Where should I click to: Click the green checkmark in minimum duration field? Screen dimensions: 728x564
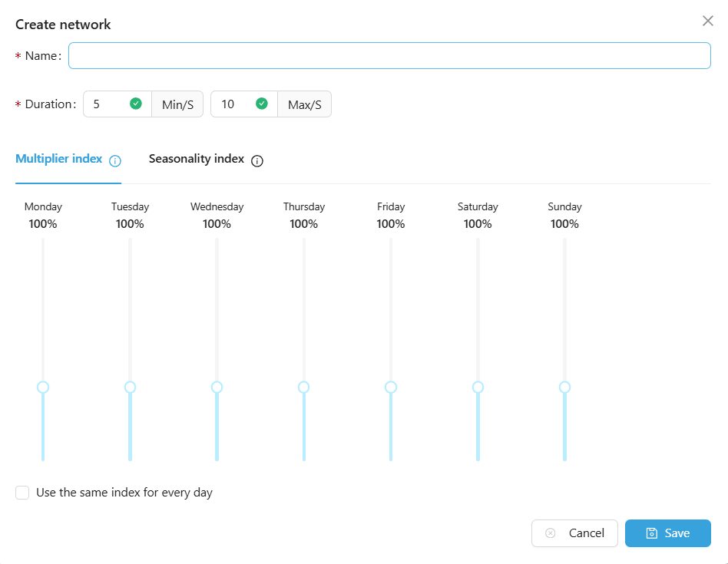coord(136,104)
